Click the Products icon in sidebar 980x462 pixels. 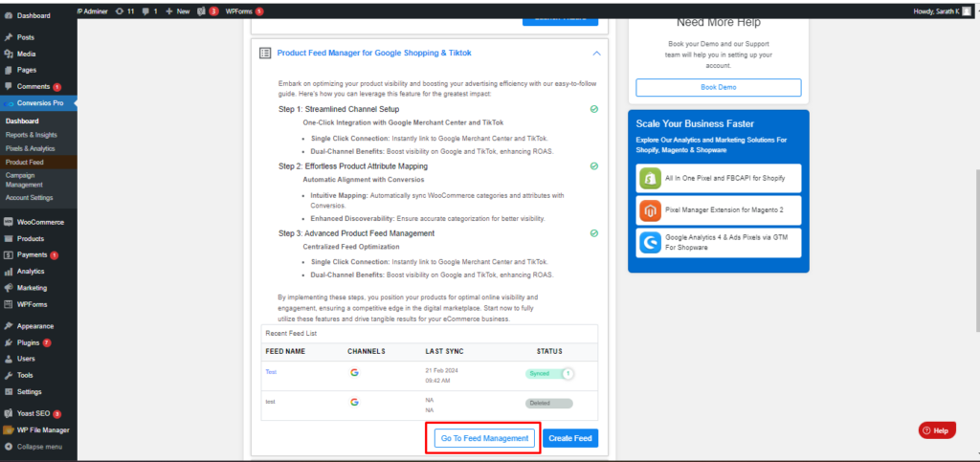click(x=8, y=238)
